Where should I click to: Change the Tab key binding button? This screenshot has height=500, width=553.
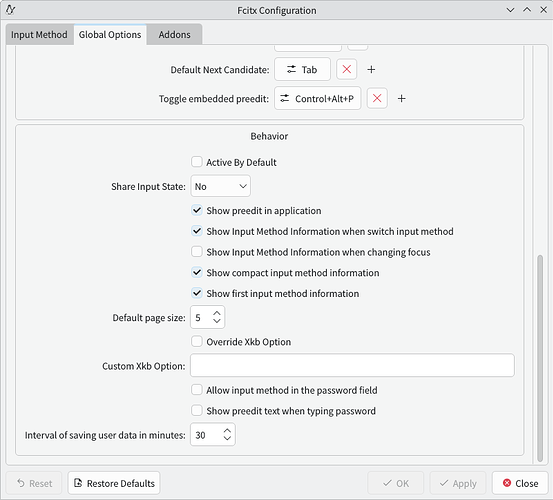(x=302, y=69)
